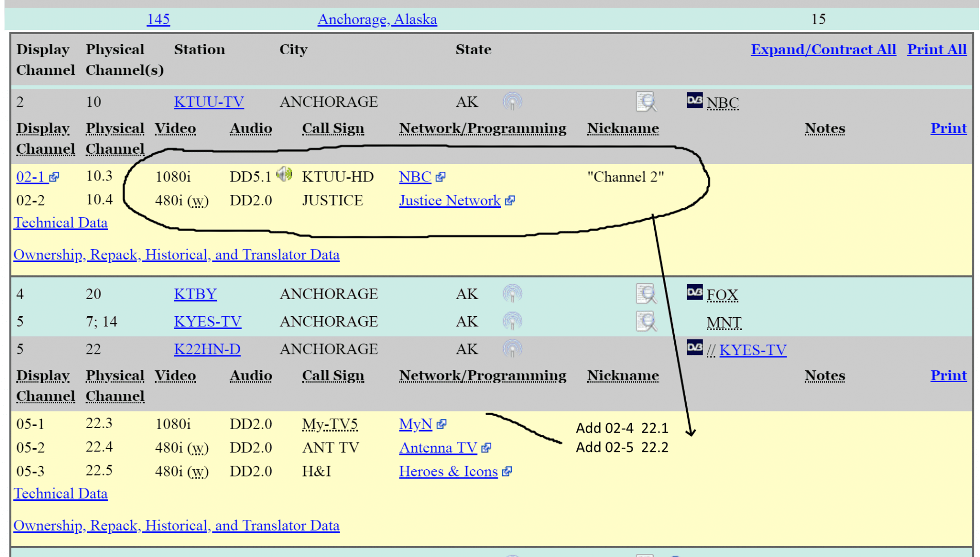Click external link icon beside NBC network link
This screenshot has height=557, width=980.
pos(440,177)
